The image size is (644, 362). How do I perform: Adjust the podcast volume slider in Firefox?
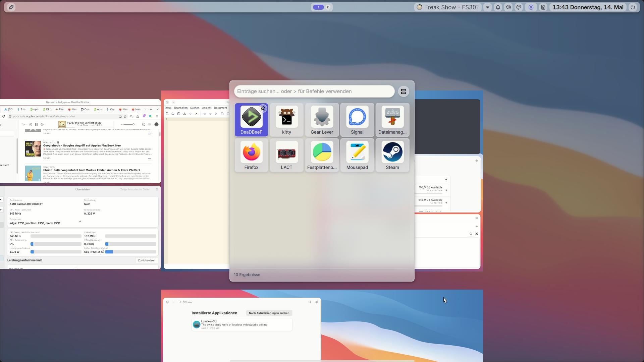(128, 124)
